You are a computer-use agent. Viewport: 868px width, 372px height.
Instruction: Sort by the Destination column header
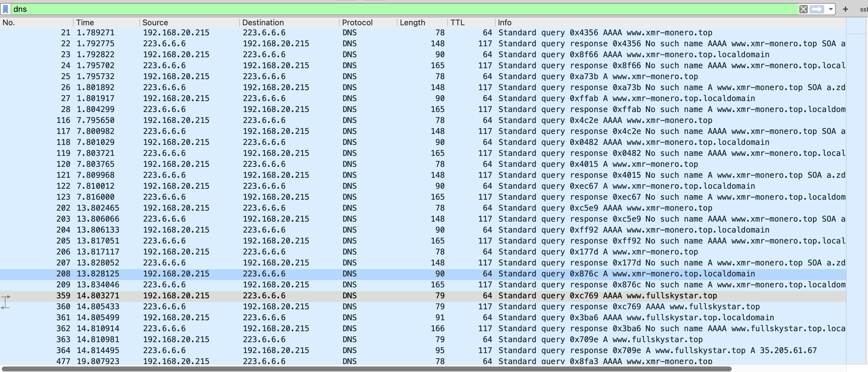point(263,23)
